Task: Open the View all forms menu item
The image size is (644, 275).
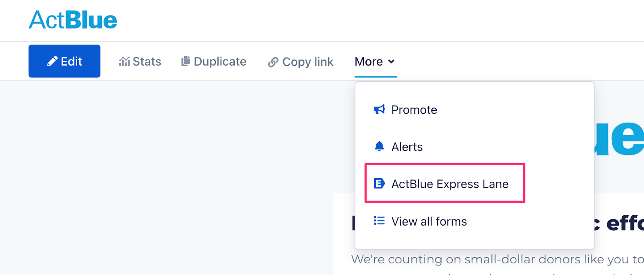Action: [x=429, y=221]
